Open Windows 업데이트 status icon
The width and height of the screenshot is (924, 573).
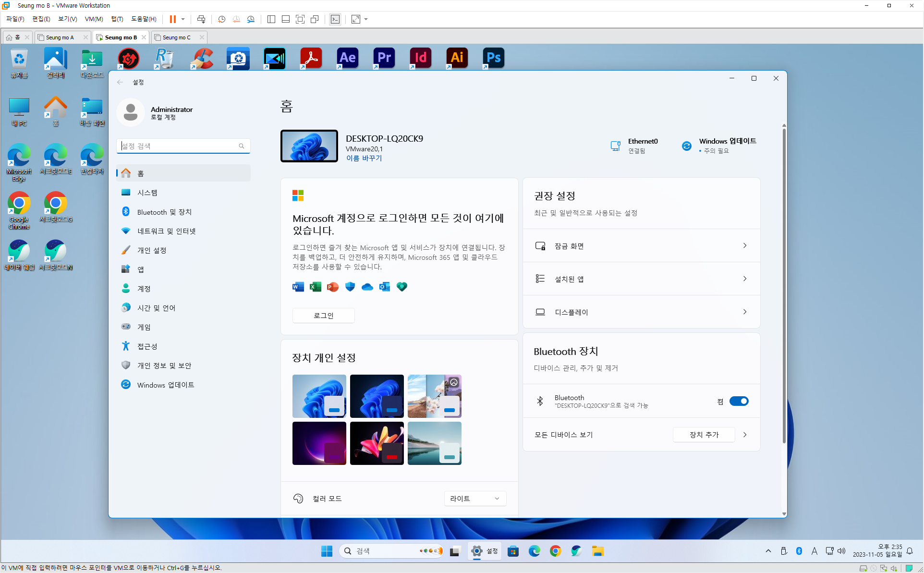pos(687,146)
